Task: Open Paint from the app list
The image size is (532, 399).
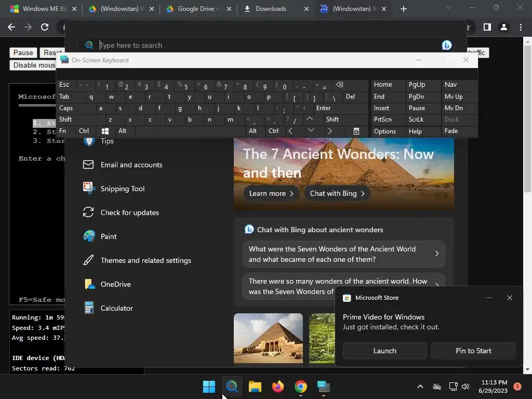Action: click(109, 236)
